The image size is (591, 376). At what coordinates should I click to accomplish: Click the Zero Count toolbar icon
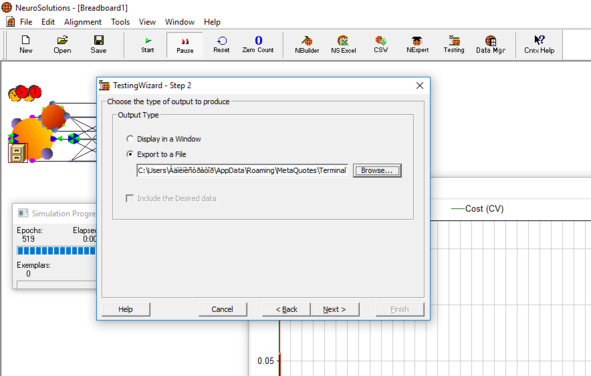(x=258, y=44)
